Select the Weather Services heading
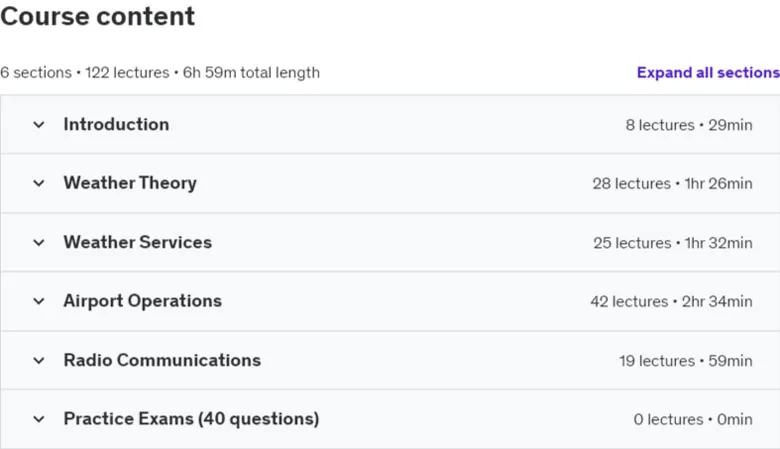This screenshot has width=780, height=449. click(138, 242)
